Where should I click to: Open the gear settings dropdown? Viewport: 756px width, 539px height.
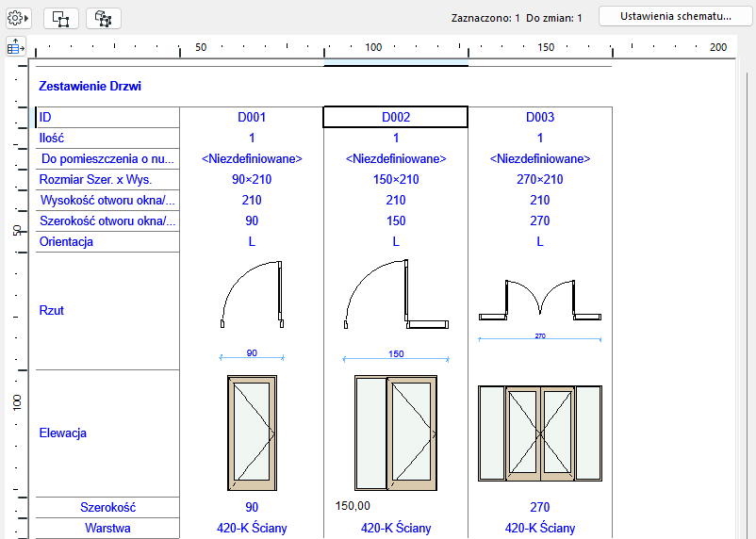18,18
